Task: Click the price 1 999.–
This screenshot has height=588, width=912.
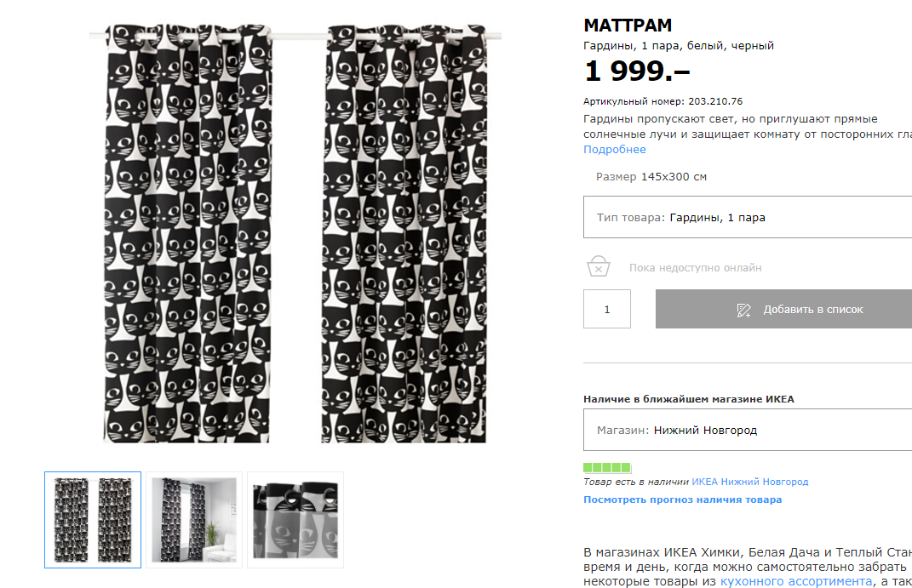Action: coord(636,72)
